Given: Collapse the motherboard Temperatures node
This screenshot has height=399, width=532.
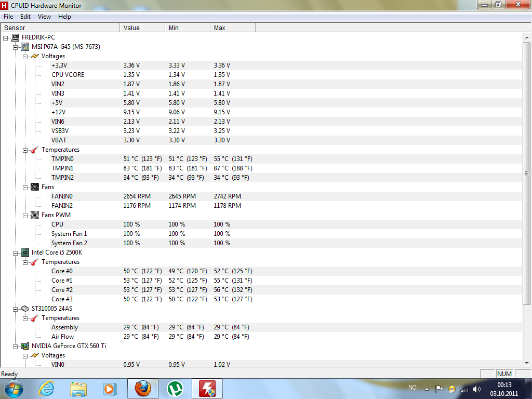Looking at the screenshot, I should (25, 150).
